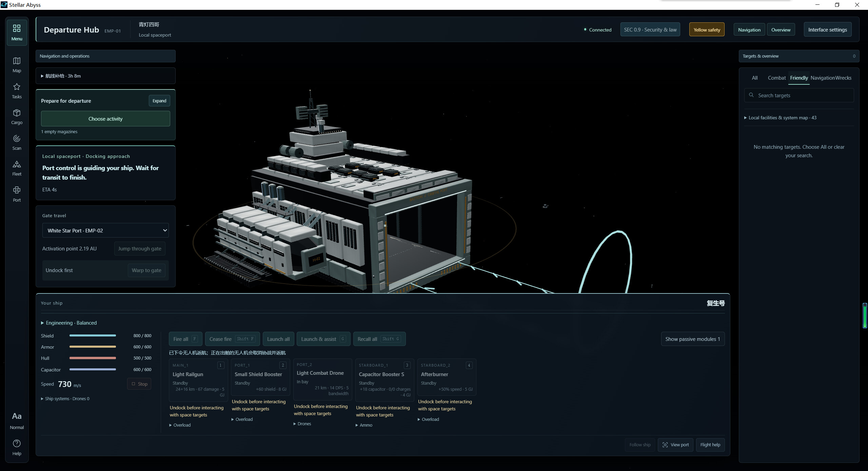Click Recall all drones button

379,339
